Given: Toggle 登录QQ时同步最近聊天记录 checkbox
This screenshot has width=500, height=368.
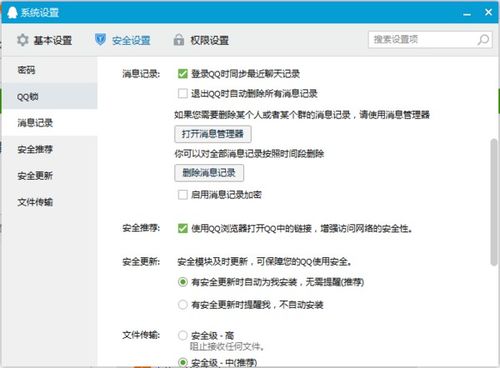Looking at the screenshot, I should tap(183, 74).
